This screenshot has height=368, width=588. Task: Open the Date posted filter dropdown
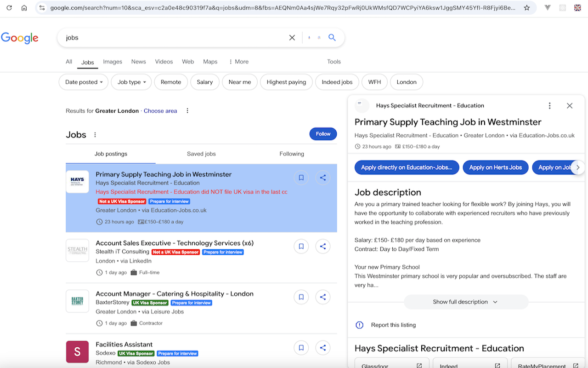click(84, 82)
